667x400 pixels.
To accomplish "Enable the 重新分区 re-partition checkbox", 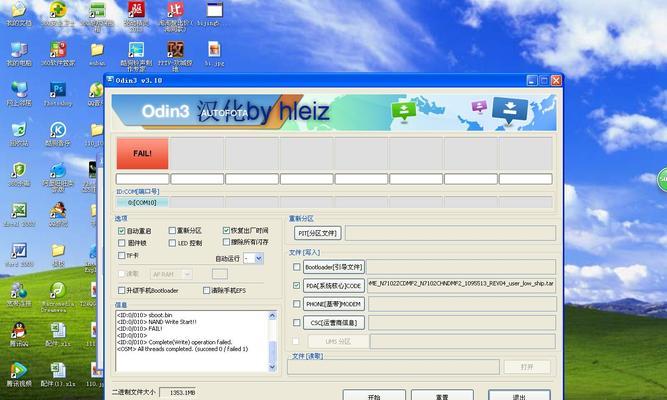I will click(x=172, y=231).
